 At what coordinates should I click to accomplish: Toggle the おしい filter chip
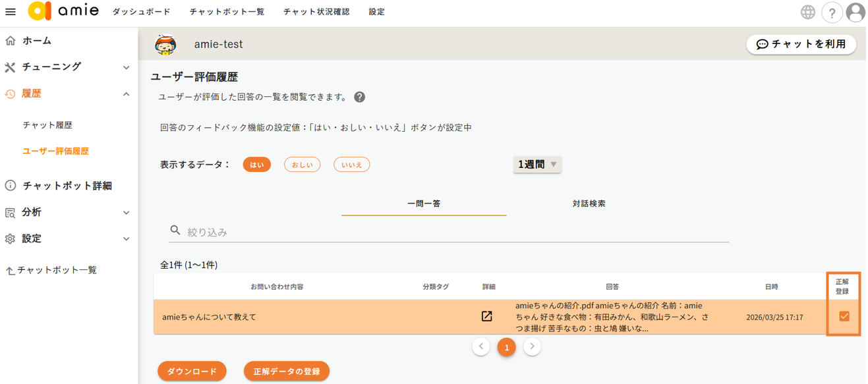point(302,165)
